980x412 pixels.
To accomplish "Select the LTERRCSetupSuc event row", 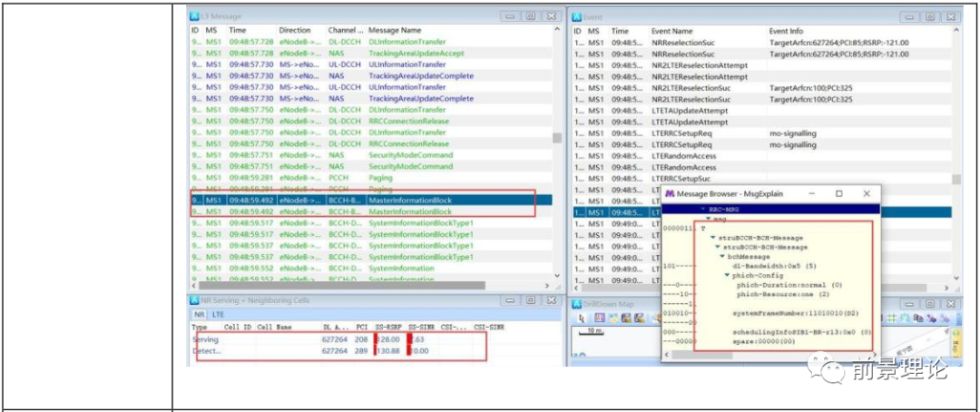I will [762, 179].
